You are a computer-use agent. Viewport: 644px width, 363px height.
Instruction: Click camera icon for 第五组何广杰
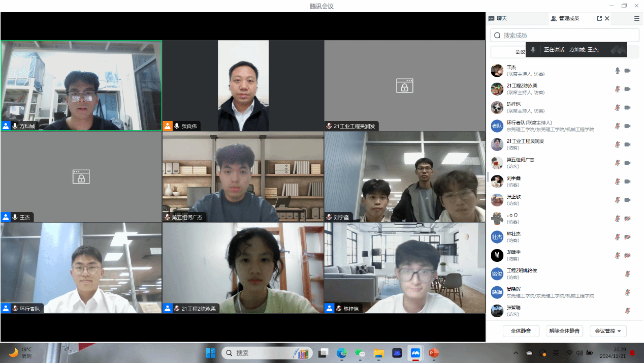point(627,163)
